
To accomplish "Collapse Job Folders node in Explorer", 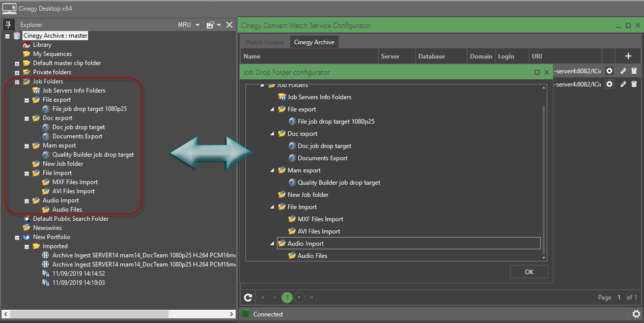I will click(17, 82).
